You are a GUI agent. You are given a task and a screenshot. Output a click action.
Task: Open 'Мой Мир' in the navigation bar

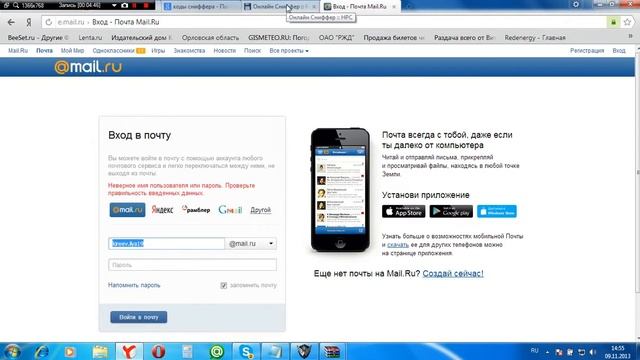[x=72, y=51]
